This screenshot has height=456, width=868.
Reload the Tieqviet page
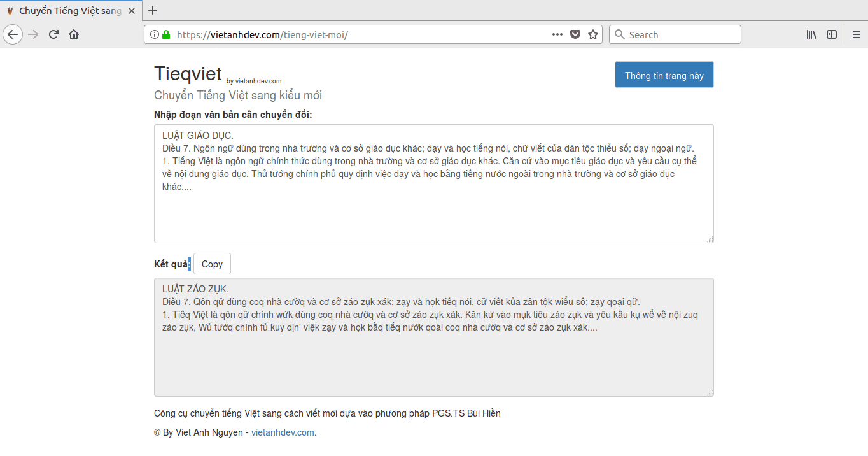(53, 34)
